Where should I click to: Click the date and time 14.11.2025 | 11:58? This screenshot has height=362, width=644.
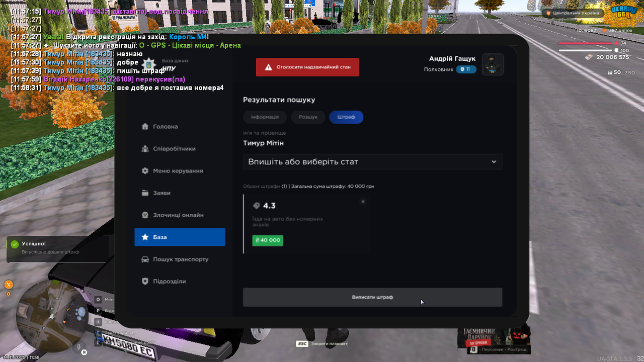click(21, 357)
